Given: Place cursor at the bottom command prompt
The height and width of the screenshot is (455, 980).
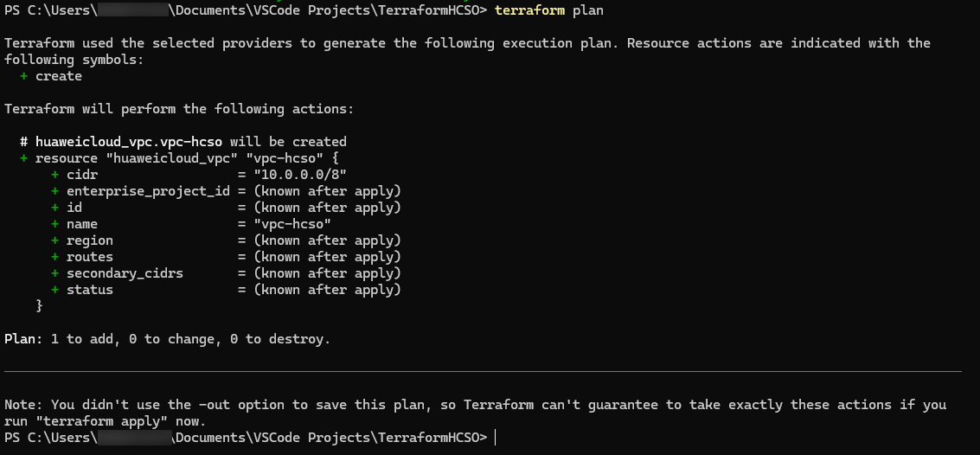Looking at the screenshot, I should [496, 438].
